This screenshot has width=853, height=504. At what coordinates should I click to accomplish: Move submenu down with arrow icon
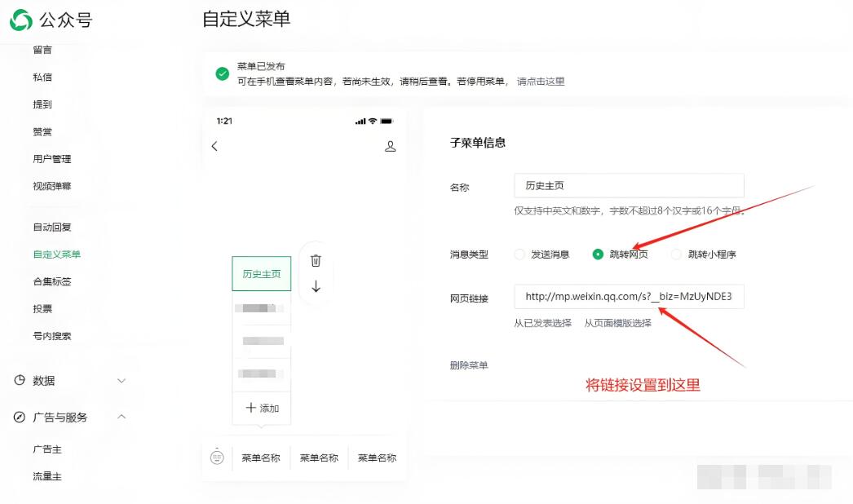pyautogui.click(x=316, y=286)
